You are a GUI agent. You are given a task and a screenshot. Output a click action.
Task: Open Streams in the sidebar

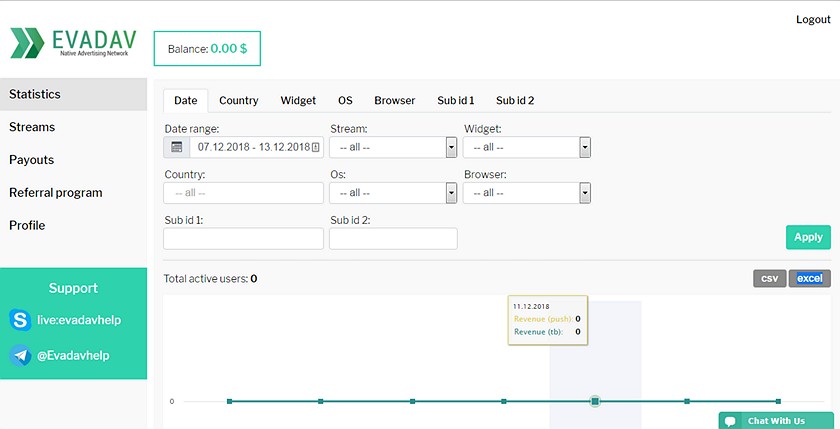coord(73,127)
